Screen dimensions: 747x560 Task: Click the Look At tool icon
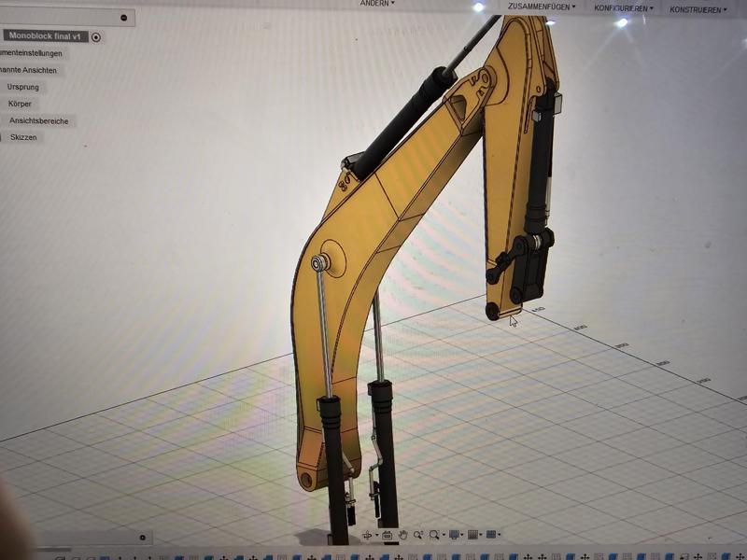pyautogui.click(x=387, y=535)
